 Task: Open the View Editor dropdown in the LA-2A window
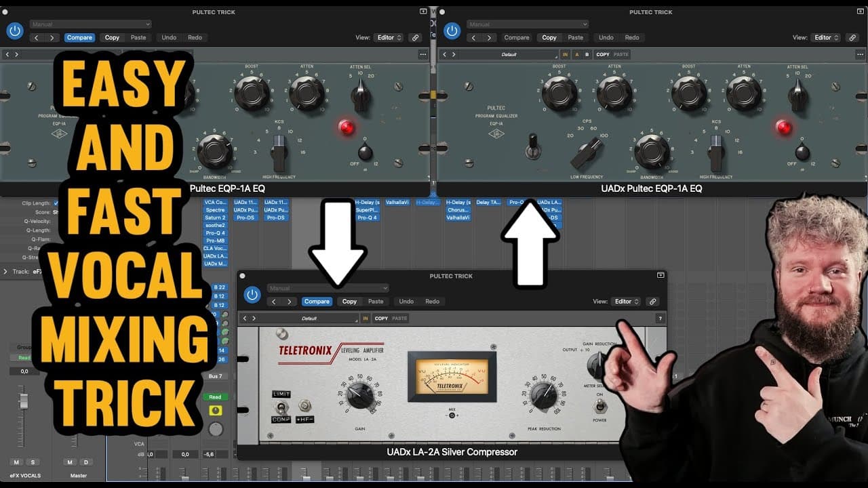pos(626,302)
